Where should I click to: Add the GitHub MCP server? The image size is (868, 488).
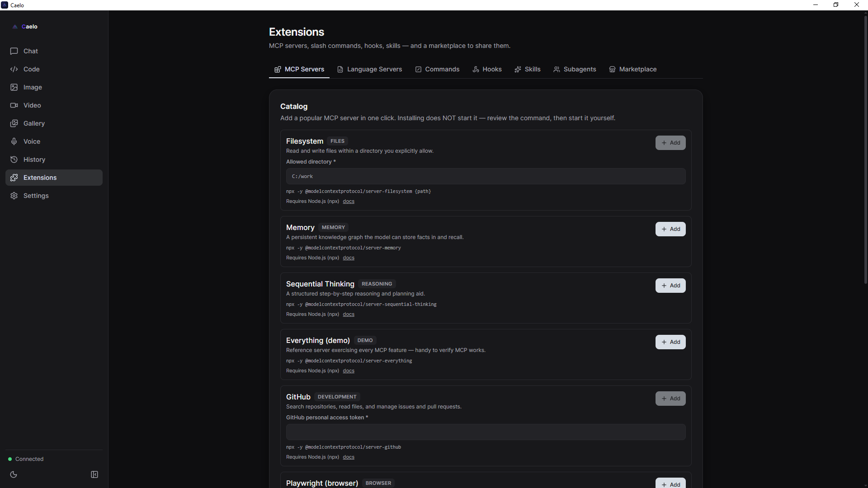pyautogui.click(x=670, y=399)
